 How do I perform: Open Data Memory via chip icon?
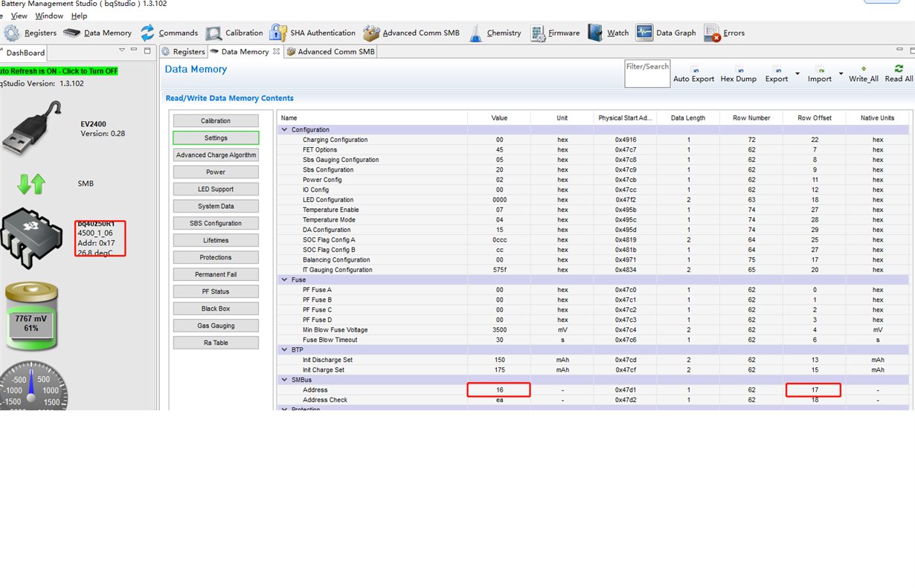[72, 33]
